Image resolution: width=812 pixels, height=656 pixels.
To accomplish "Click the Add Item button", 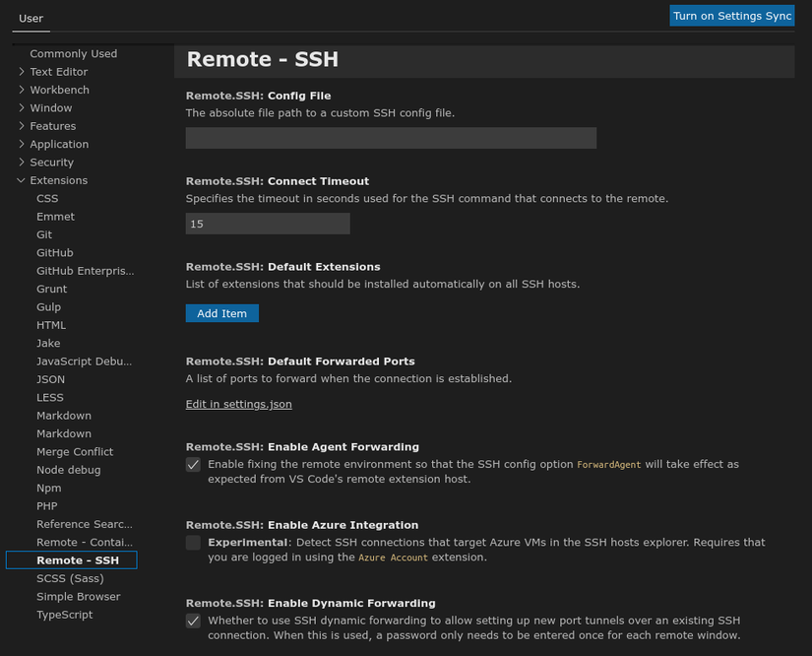I will (221, 312).
